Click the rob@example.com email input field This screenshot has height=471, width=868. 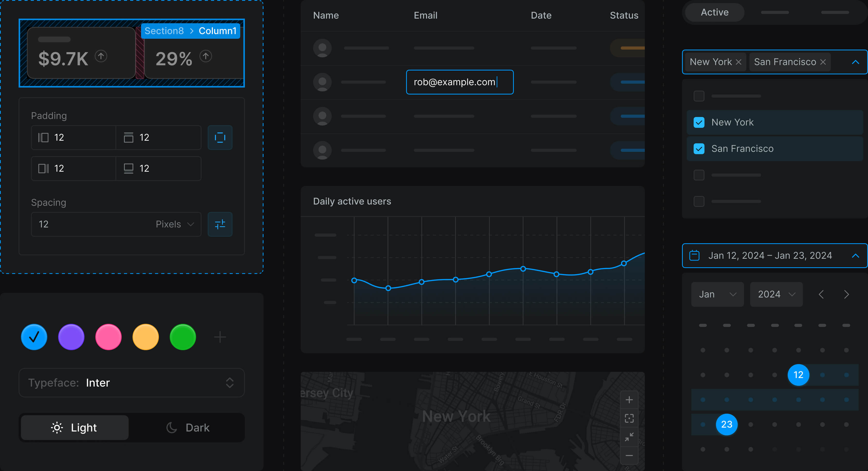(460, 82)
